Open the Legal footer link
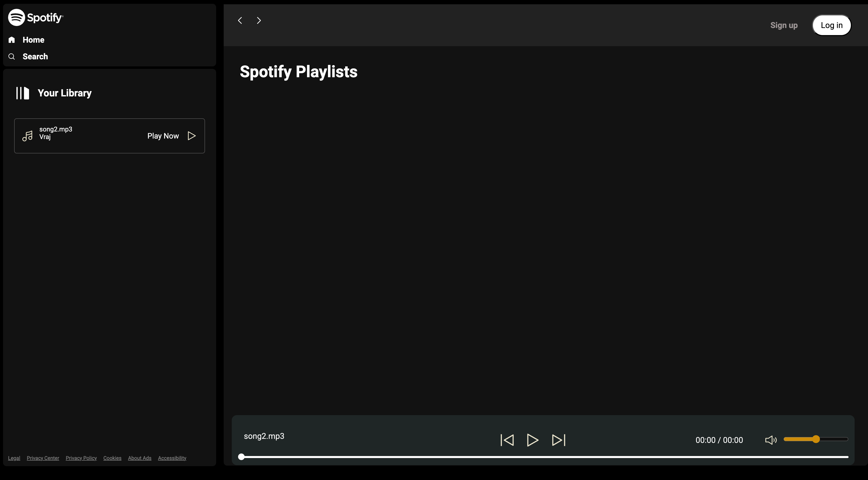 click(14, 458)
